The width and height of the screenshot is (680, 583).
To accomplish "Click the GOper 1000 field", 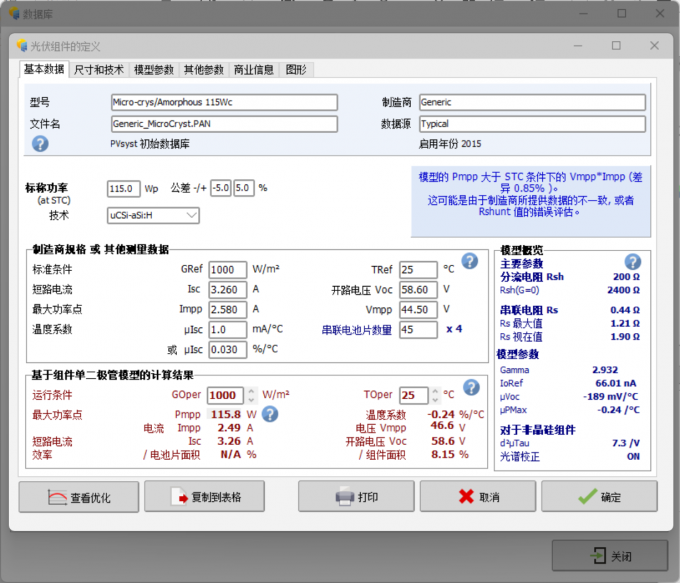I will click(226, 395).
